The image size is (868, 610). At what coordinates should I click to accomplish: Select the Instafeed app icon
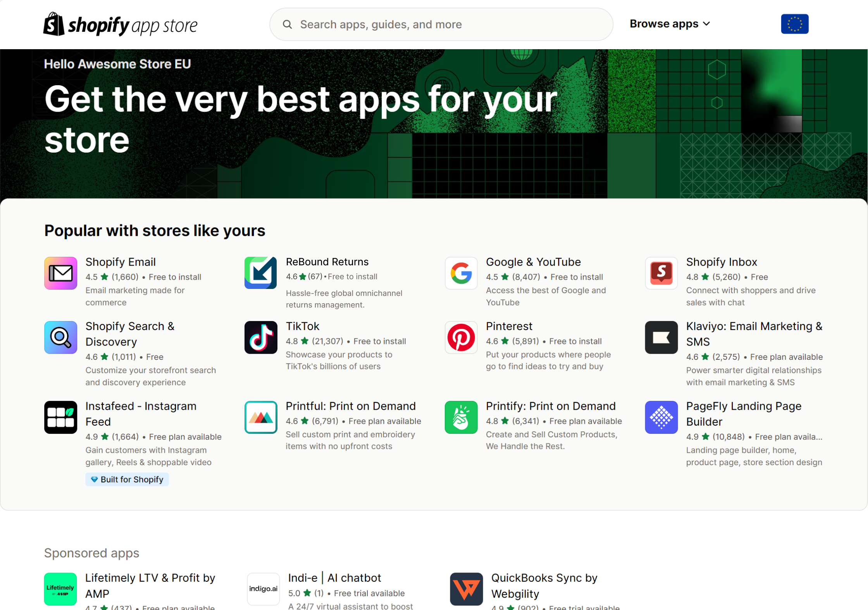point(60,417)
